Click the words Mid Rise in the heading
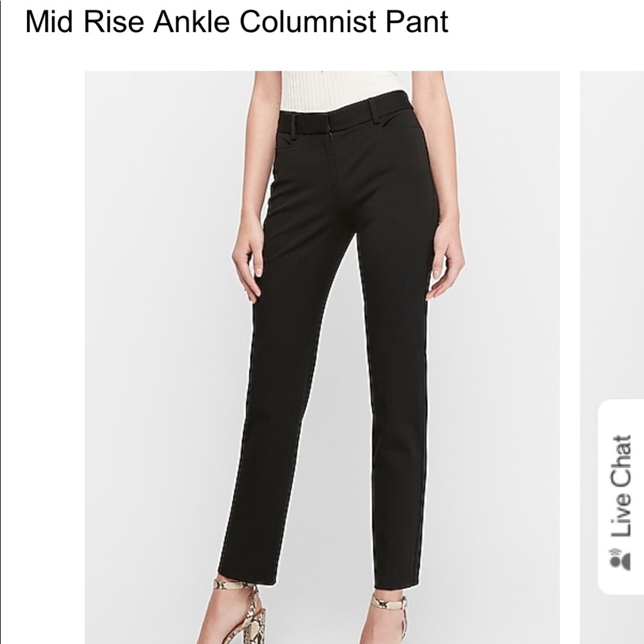Viewport: 644px width, 644px height. (x=84, y=21)
